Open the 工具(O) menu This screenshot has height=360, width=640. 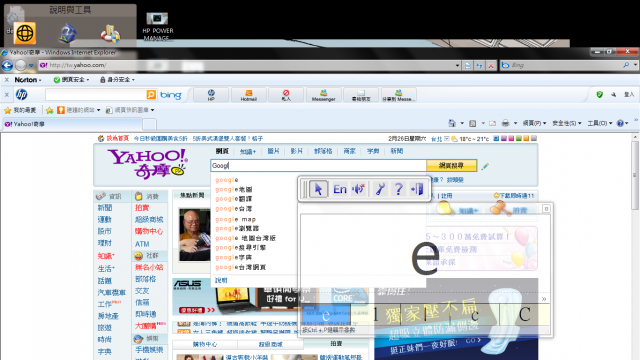[599, 123]
